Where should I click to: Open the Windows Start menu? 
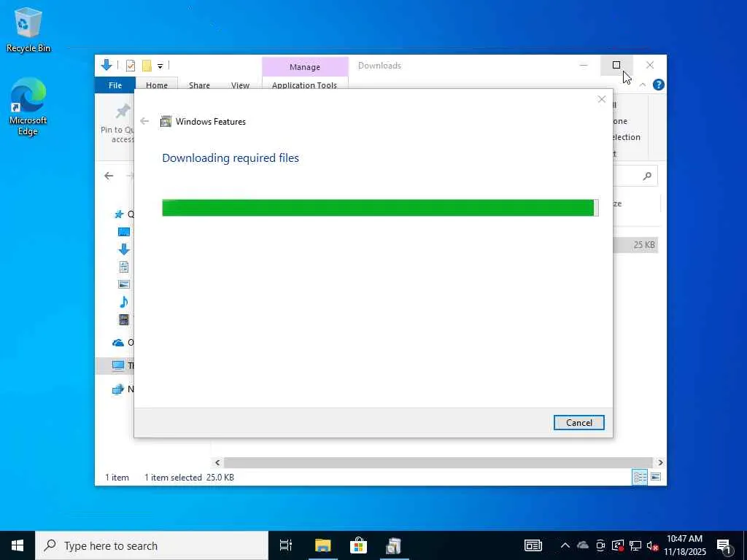(18, 545)
